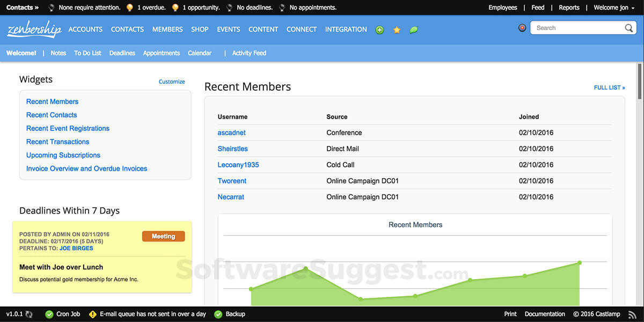Click the lightbulb icon beside '1 overdue'
The width and height of the screenshot is (644, 322).
coord(129,8)
